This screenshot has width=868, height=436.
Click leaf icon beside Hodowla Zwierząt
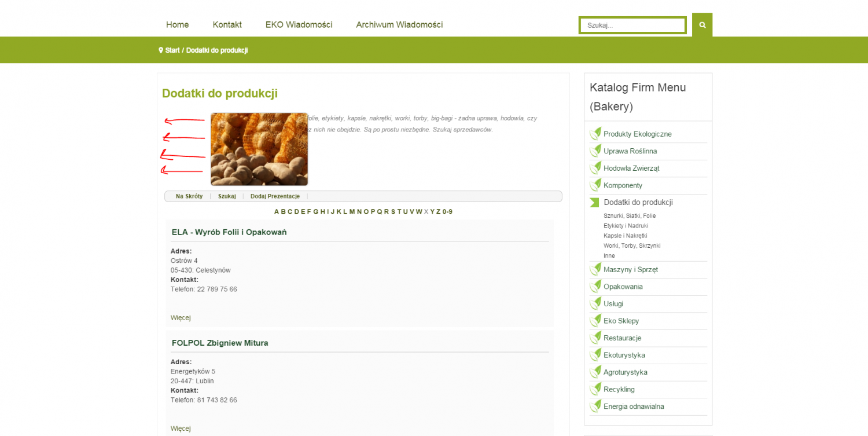[x=595, y=168]
